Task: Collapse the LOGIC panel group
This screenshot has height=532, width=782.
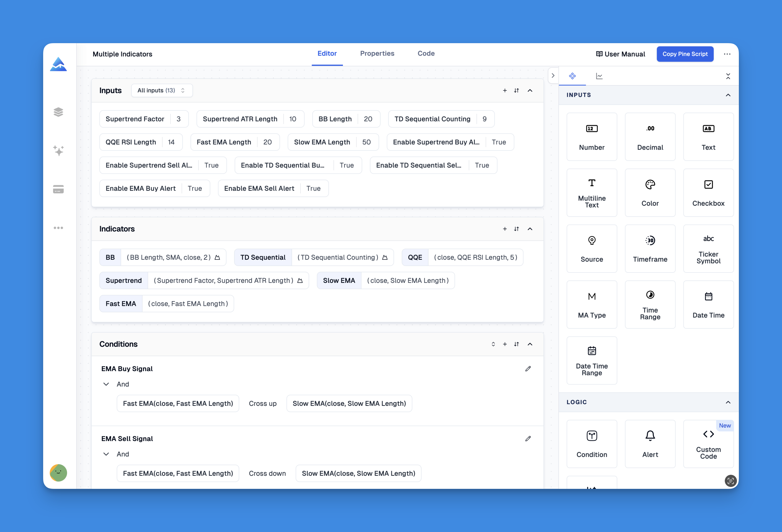Action: click(x=728, y=402)
